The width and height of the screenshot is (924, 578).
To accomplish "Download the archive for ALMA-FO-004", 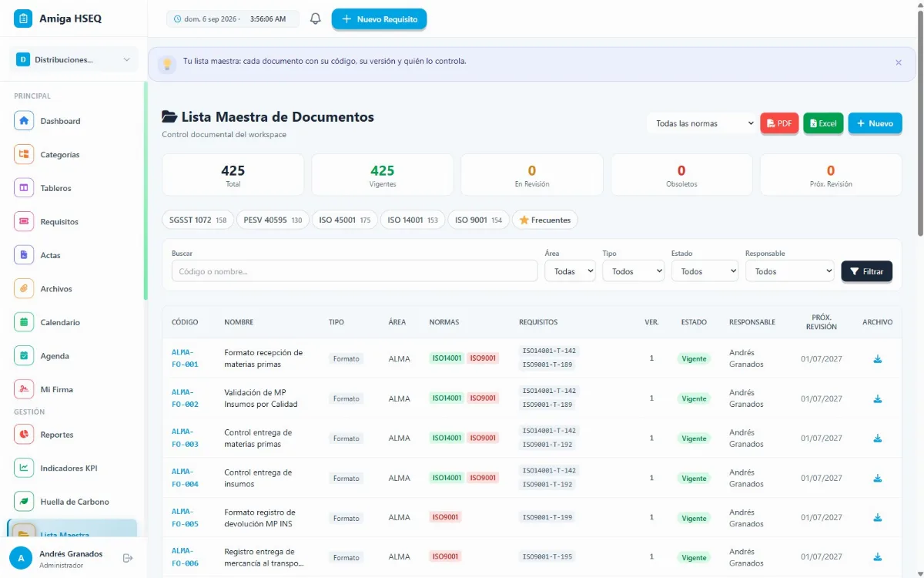I will [x=877, y=478].
